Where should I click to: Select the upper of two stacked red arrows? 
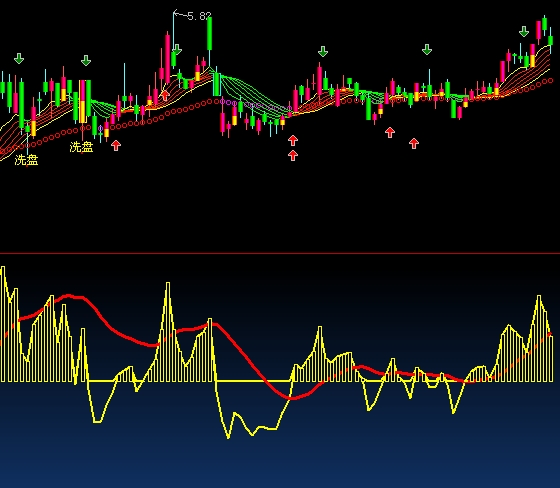(293, 140)
